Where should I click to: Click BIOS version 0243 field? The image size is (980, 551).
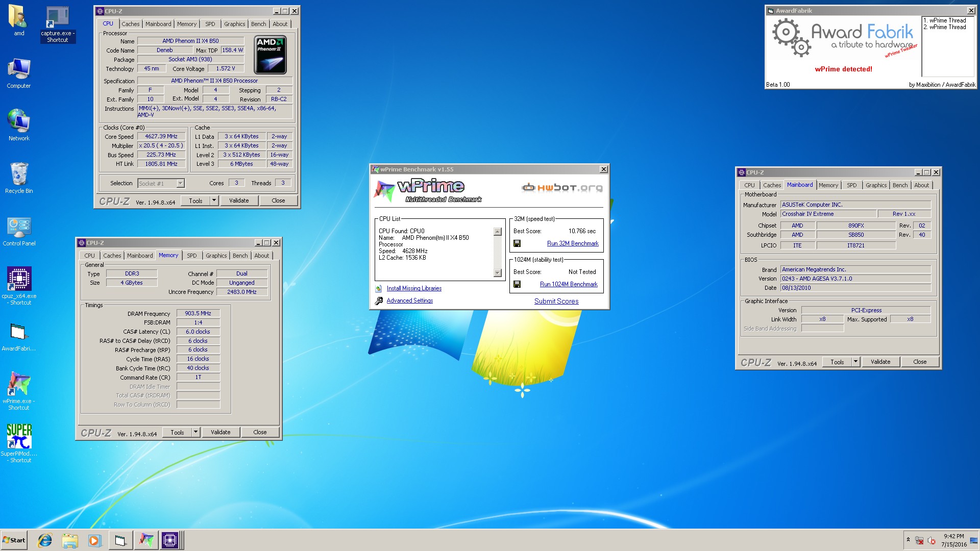click(855, 279)
